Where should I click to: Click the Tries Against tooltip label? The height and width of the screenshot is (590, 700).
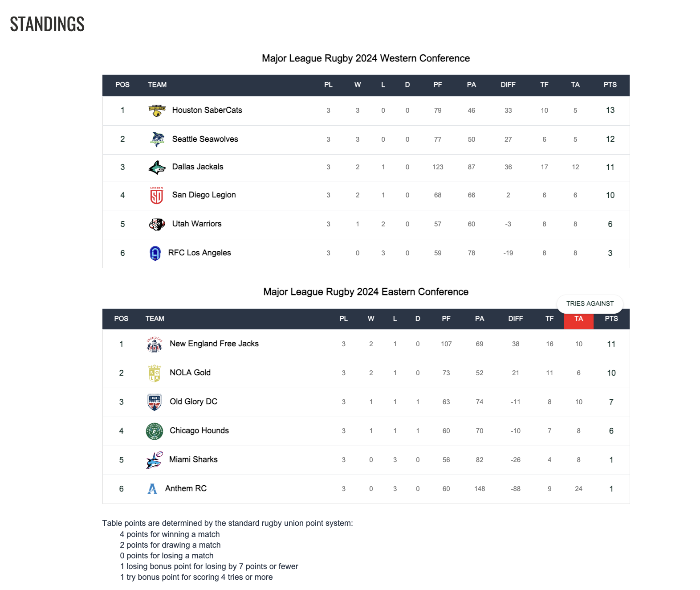pos(590,303)
